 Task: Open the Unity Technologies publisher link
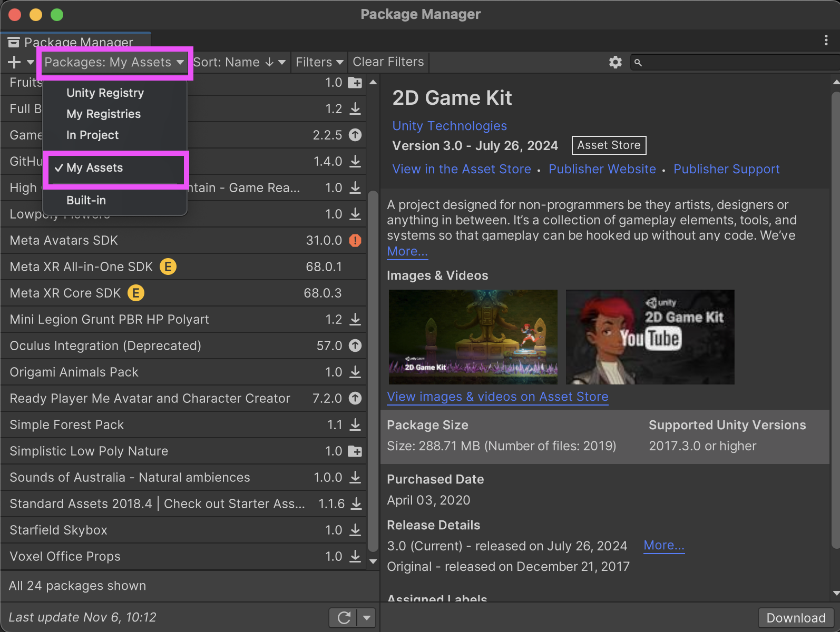[450, 126]
